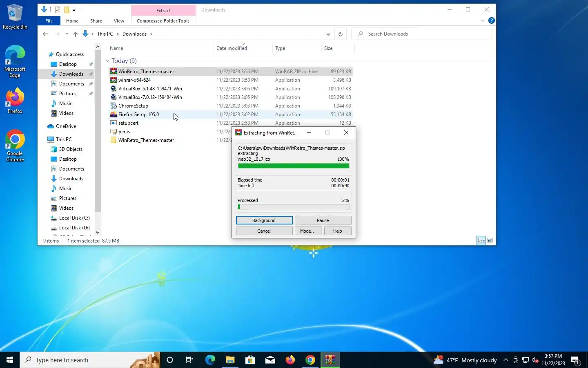Select setupcert application file
This screenshot has width=588, height=368.
coord(231,123)
